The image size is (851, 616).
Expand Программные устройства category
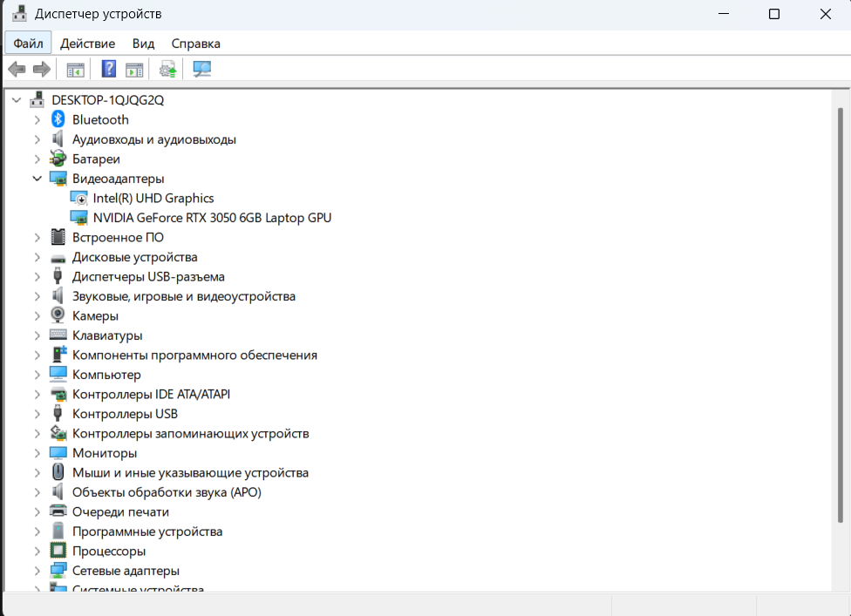click(x=37, y=531)
